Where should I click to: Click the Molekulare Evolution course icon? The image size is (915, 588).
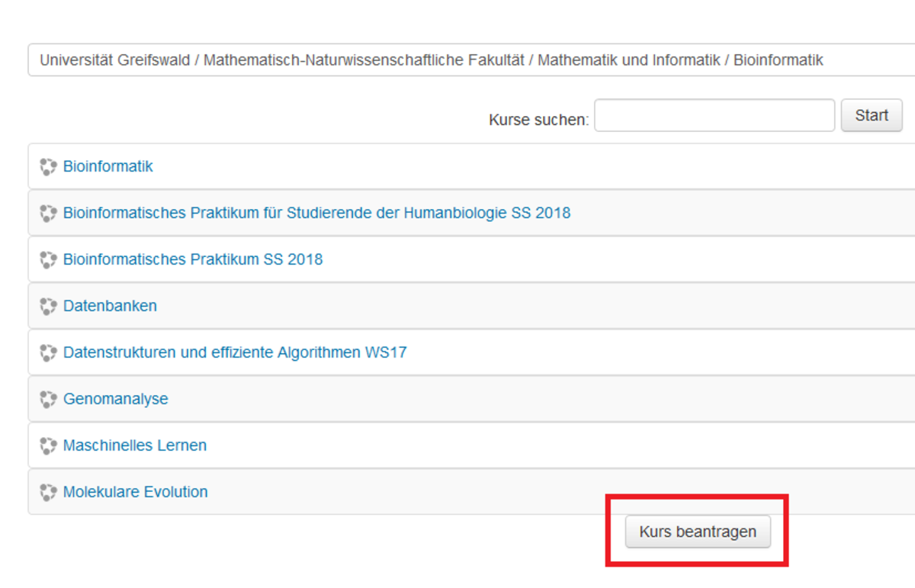[49, 493]
